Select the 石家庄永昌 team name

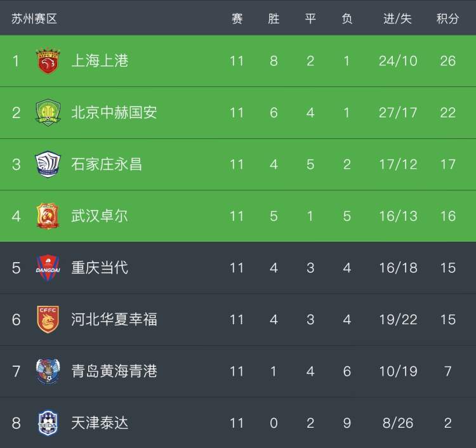(x=107, y=164)
